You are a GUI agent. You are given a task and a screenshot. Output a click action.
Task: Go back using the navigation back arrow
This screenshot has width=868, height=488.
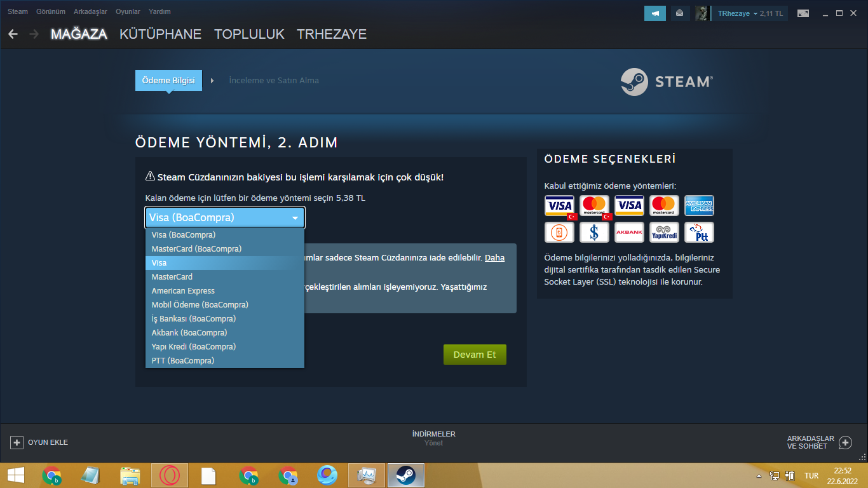coord(13,34)
